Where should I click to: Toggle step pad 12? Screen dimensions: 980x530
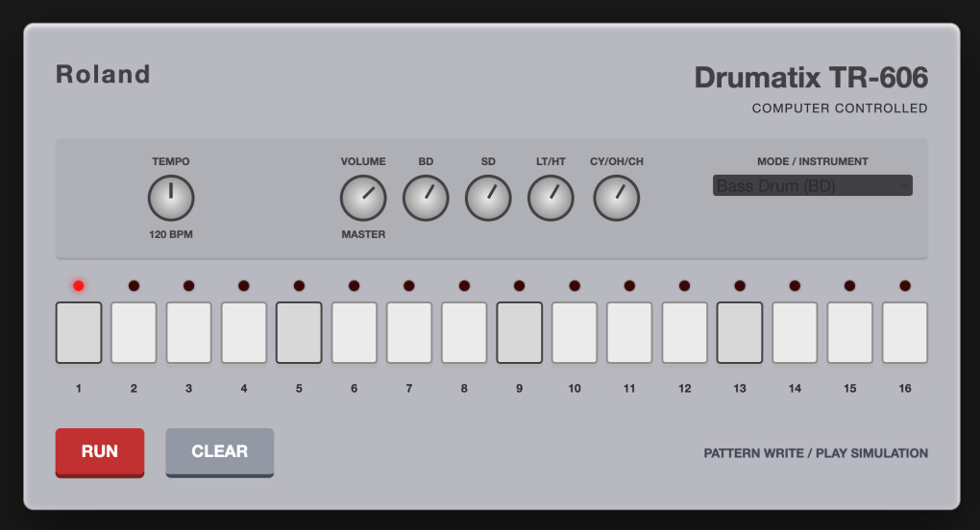tap(685, 333)
